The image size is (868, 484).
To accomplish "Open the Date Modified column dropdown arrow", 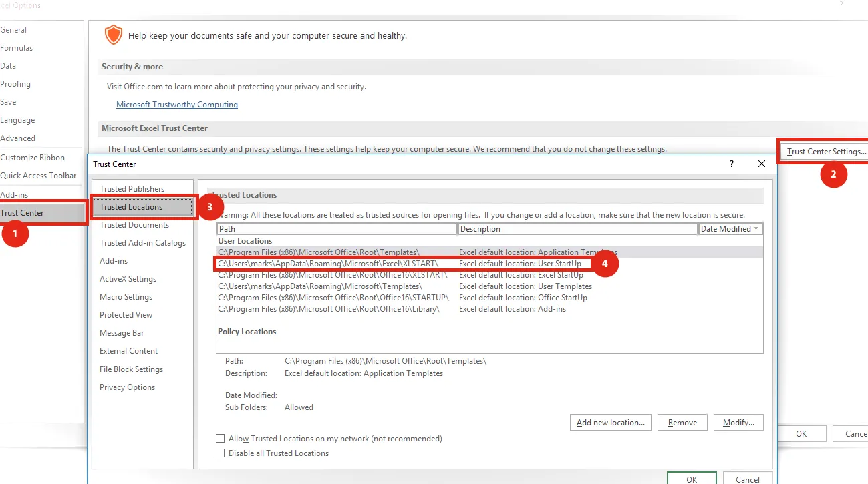I will point(756,229).
